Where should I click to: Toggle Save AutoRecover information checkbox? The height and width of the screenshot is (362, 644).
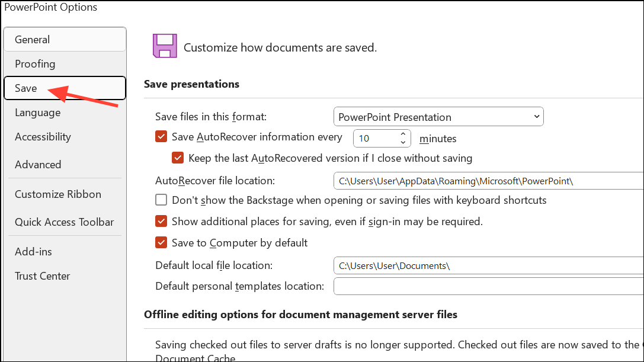tap(161, 137)
